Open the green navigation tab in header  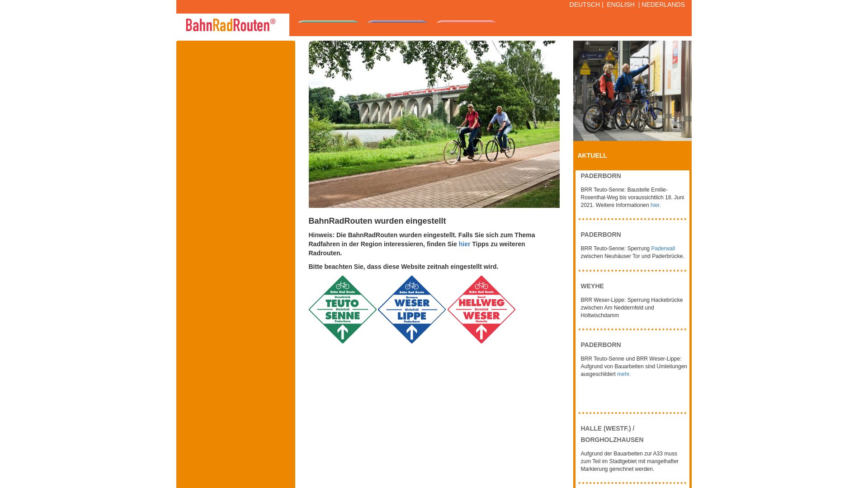(x=328, y=22)
